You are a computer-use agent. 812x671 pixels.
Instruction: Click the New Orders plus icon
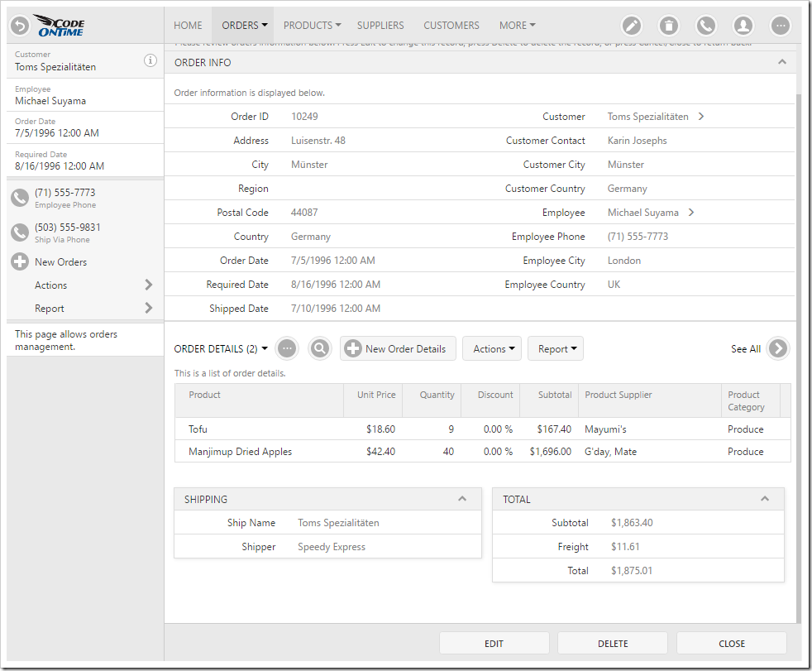(x=20, y=261)
